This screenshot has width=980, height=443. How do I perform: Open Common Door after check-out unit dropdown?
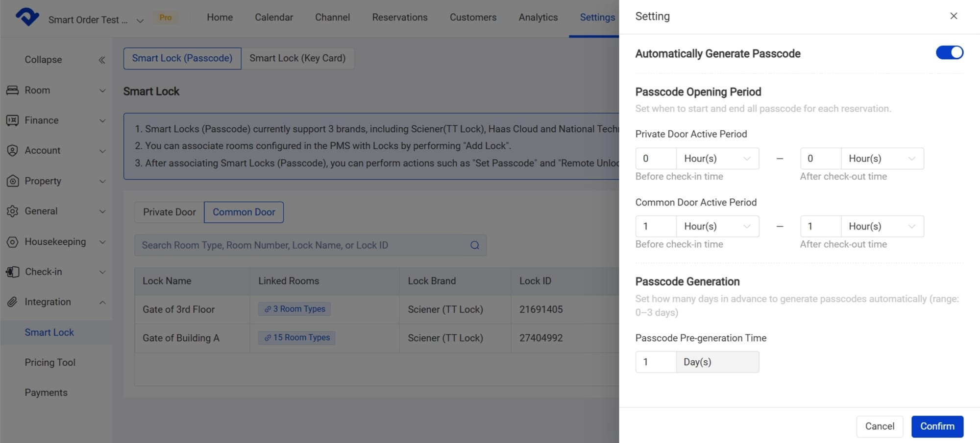(x=882, y=227)
